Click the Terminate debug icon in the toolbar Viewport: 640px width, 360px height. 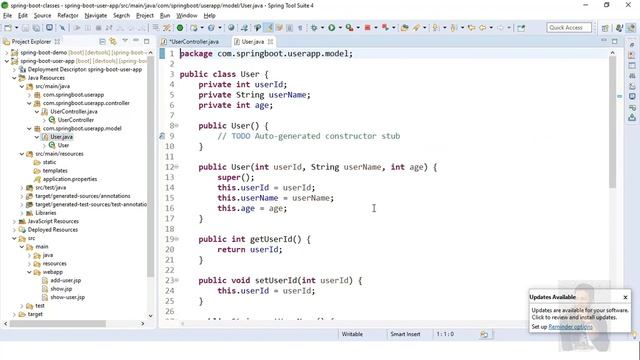(98, 28)
